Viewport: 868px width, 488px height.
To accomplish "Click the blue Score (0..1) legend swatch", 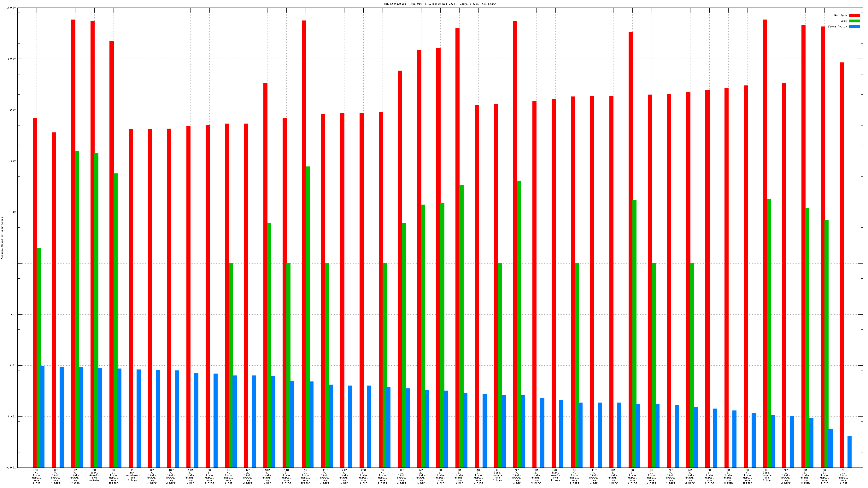I will point(854,26).
